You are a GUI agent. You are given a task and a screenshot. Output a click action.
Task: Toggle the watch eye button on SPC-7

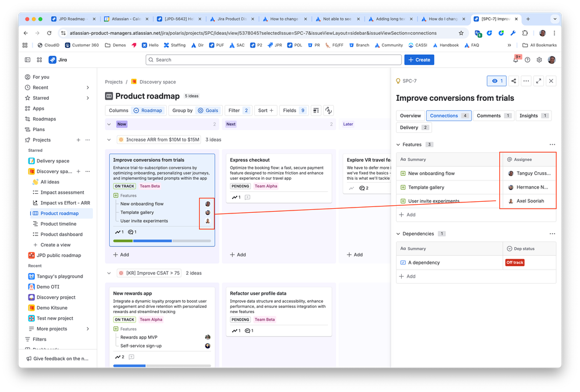496,81
